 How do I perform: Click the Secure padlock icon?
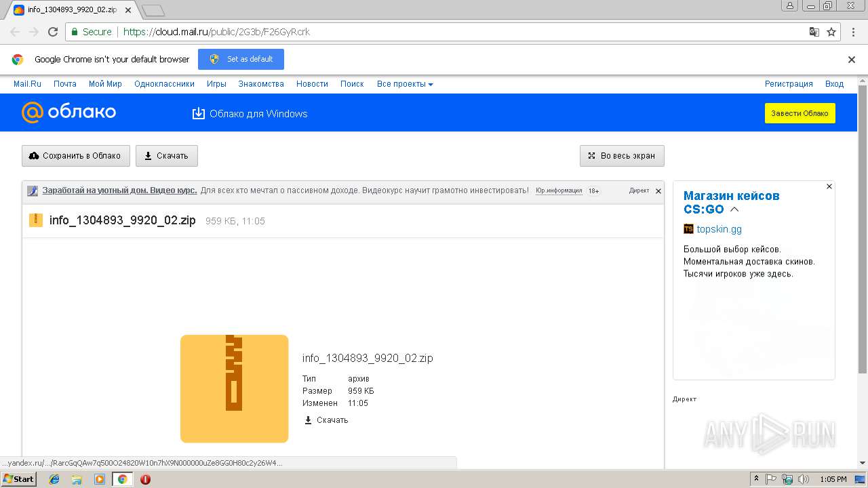coord(74,32)
